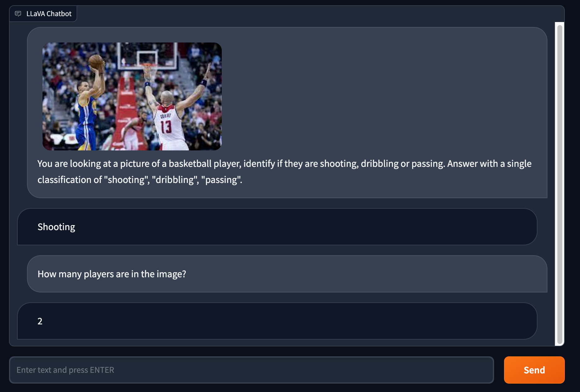Select the LLaVA Chatbot label tab
Screen dimensions: 580x392
pos(43,14)
